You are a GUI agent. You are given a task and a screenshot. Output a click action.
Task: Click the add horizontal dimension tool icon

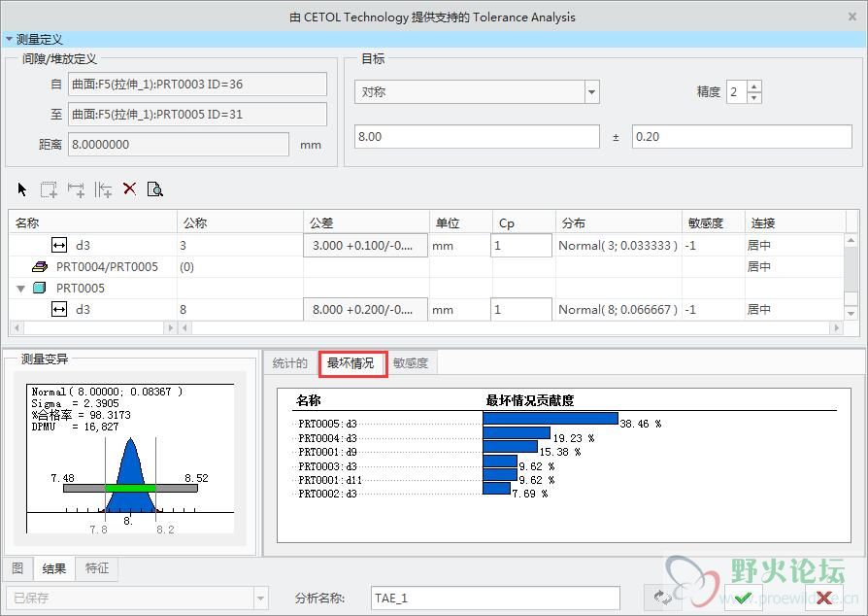click(x=76, y=189)
